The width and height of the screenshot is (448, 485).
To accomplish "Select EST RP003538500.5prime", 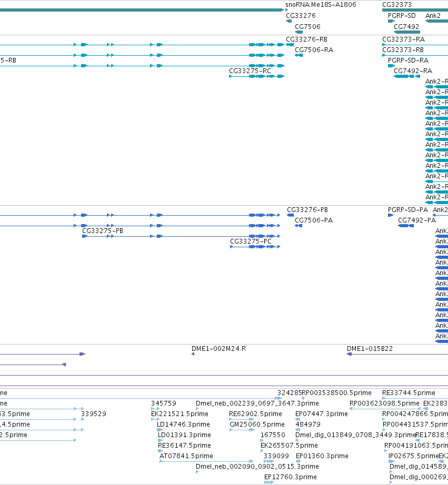I will click(336, 393).
